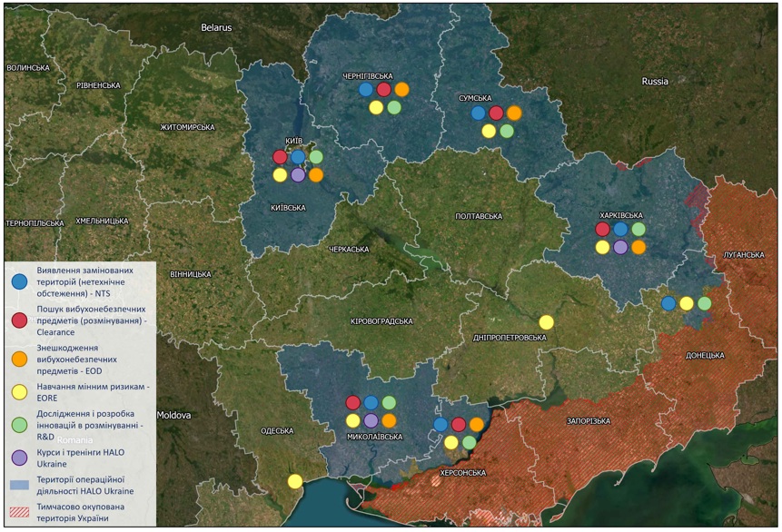
Task: Click the purple marker in Миколаївська region
Action: (371, 420)
